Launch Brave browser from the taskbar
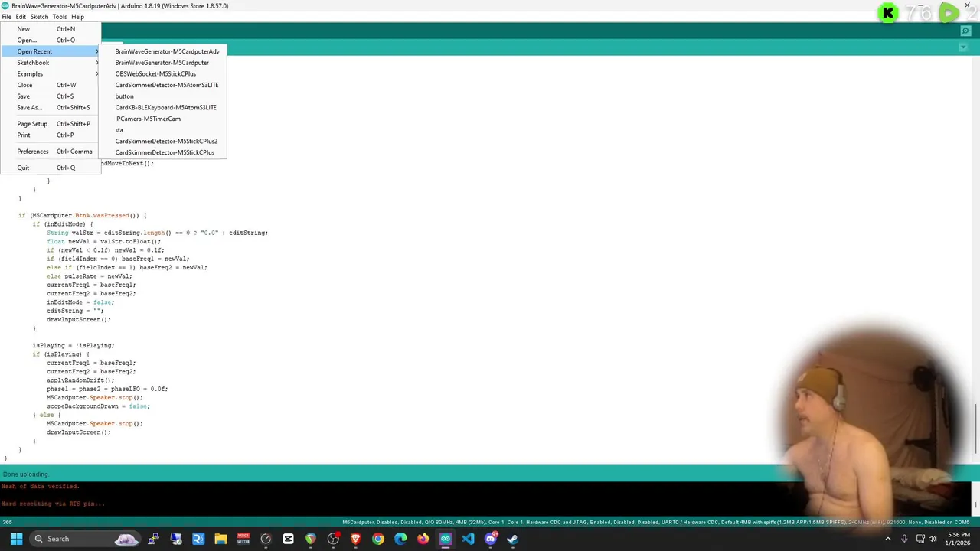The height and width of the screenshot is (551, 980). coord(355,539)
